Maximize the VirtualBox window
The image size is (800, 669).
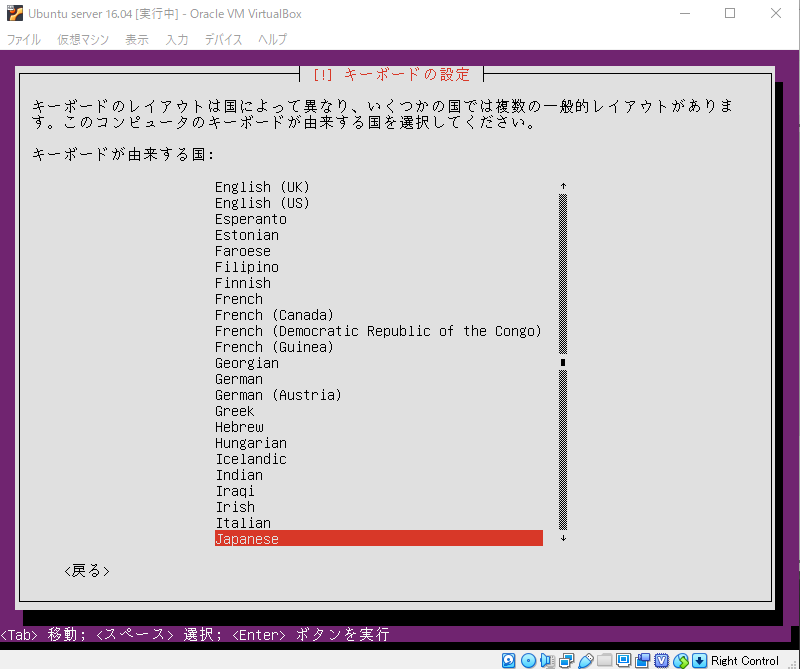730,13
